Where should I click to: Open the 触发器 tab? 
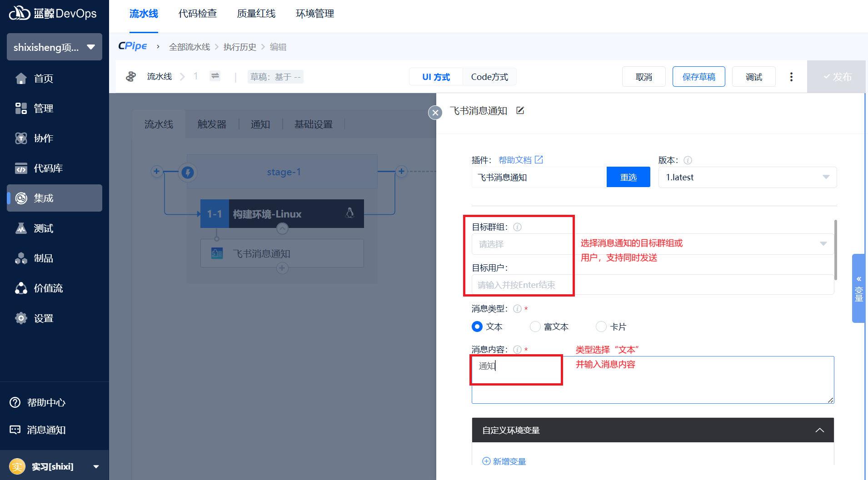212,124
